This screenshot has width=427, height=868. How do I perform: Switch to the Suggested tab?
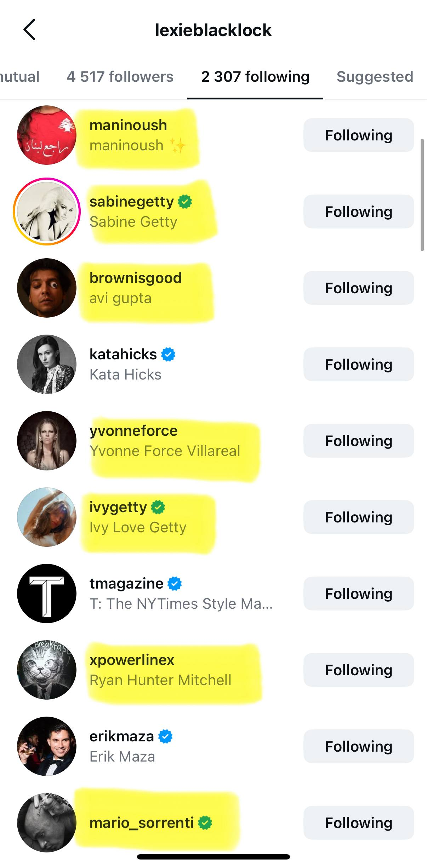click(375, 77)
